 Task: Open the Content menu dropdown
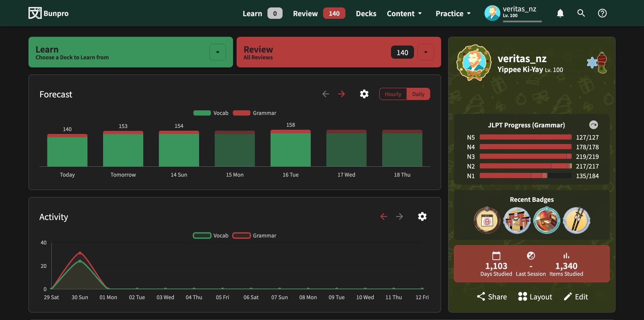pyautogui.click(x=404, y=13)
